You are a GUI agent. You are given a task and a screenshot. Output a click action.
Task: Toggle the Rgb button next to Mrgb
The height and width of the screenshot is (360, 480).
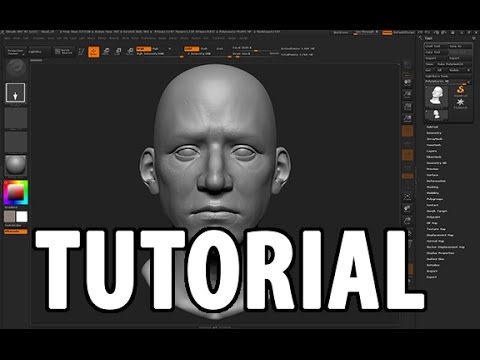[155, 49]
